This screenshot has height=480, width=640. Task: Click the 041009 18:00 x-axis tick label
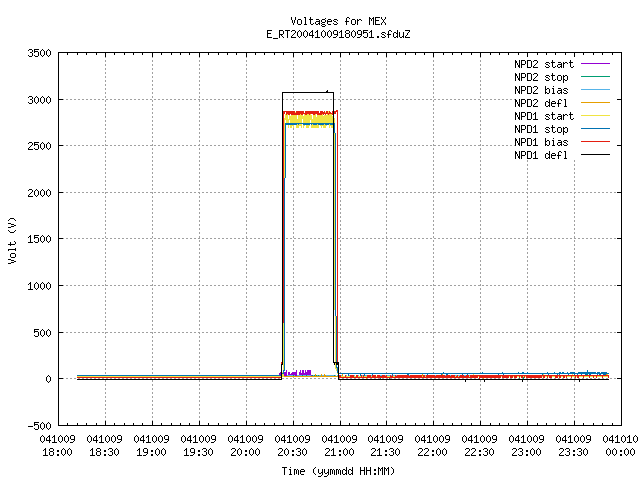[57, 446]
